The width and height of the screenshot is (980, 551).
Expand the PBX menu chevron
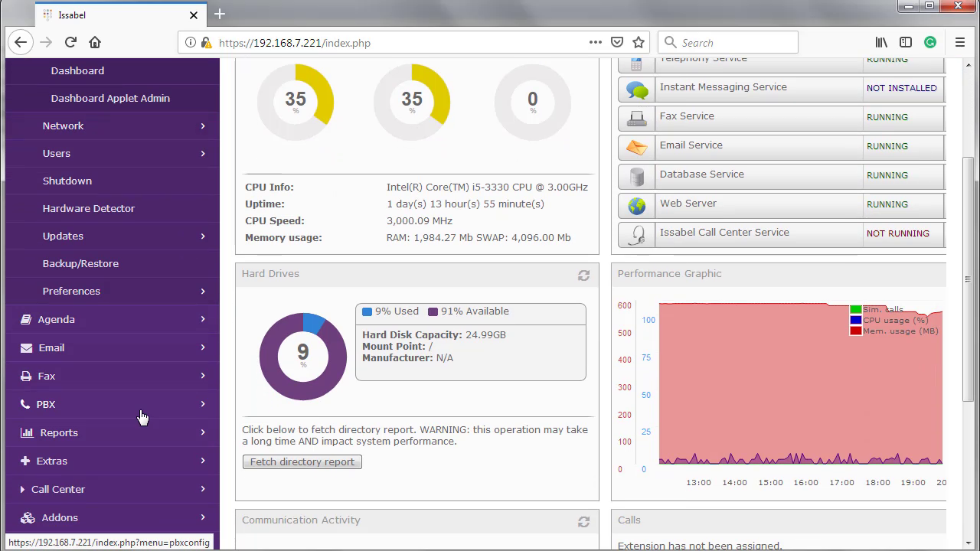(203, 404)
